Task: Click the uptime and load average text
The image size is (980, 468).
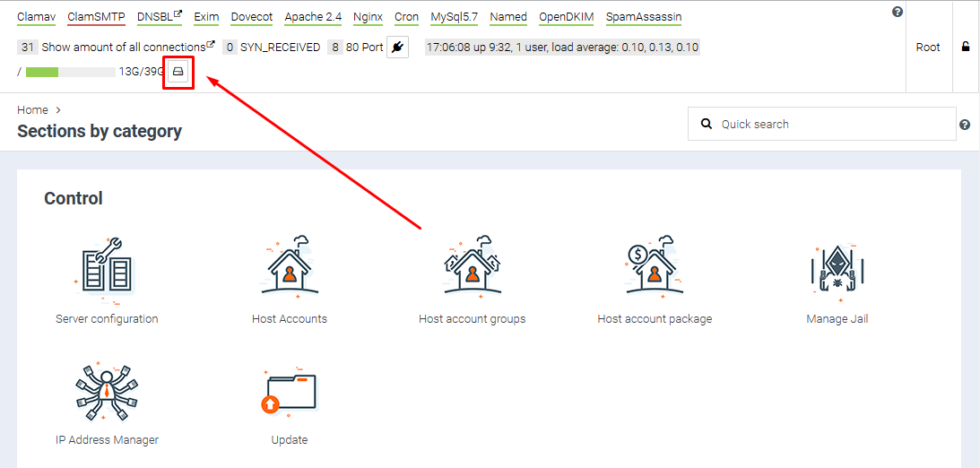Action: (x=562, y=47)
